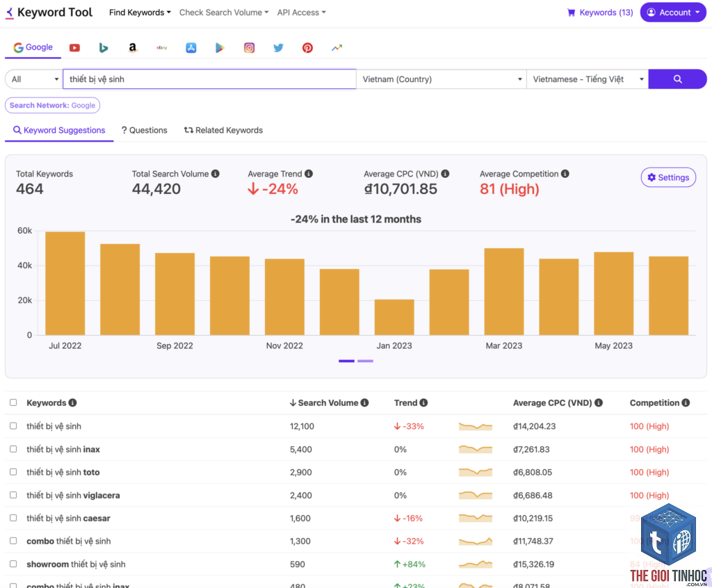Show info for Average Competition
712x588 pixels.
[565, 174]
